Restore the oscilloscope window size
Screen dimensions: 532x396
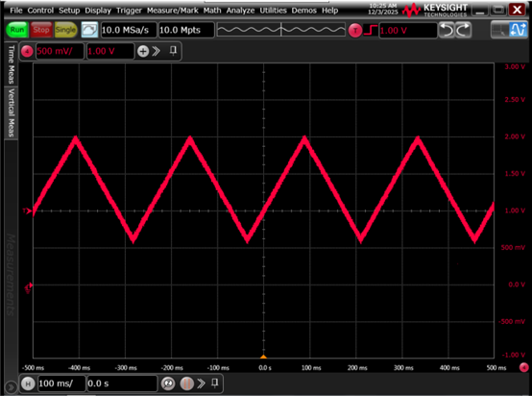click(x=498, y=11)
